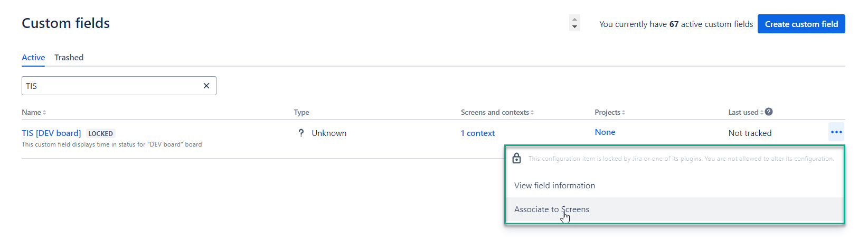Click into the custom field search box
The height and width of the screenshot is (237, 868).
(x=111, y=86)
